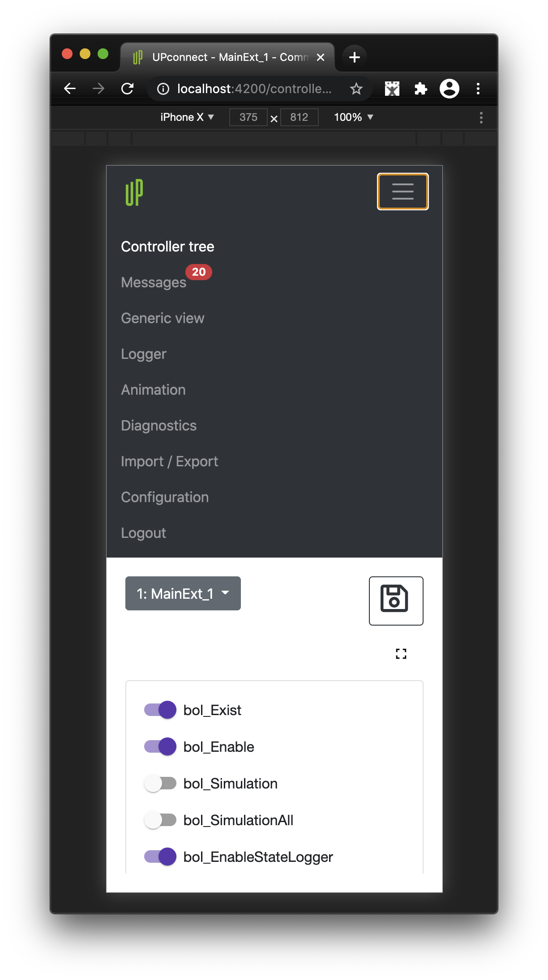Open the browser extensions puzzle icon
The image size is (548, 980).
(420, 89)
